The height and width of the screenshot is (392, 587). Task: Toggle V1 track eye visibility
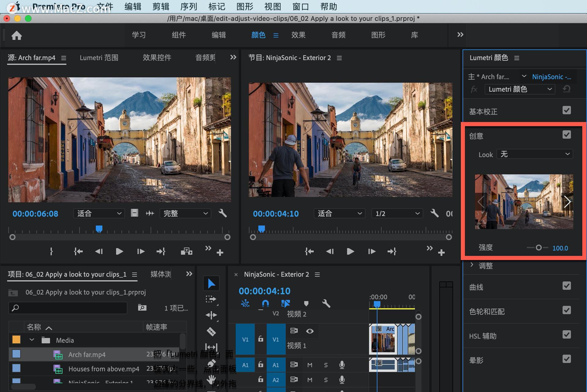(310, 331)
